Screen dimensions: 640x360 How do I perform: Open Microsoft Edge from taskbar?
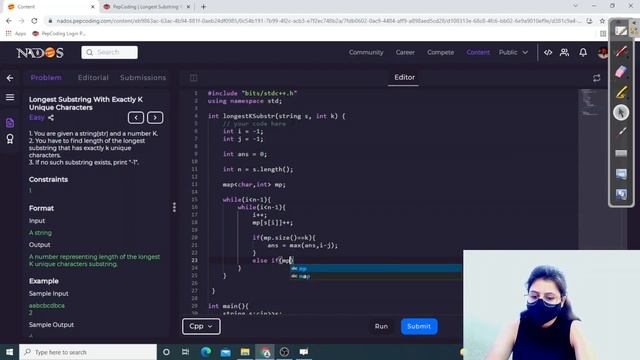(206, 352)
